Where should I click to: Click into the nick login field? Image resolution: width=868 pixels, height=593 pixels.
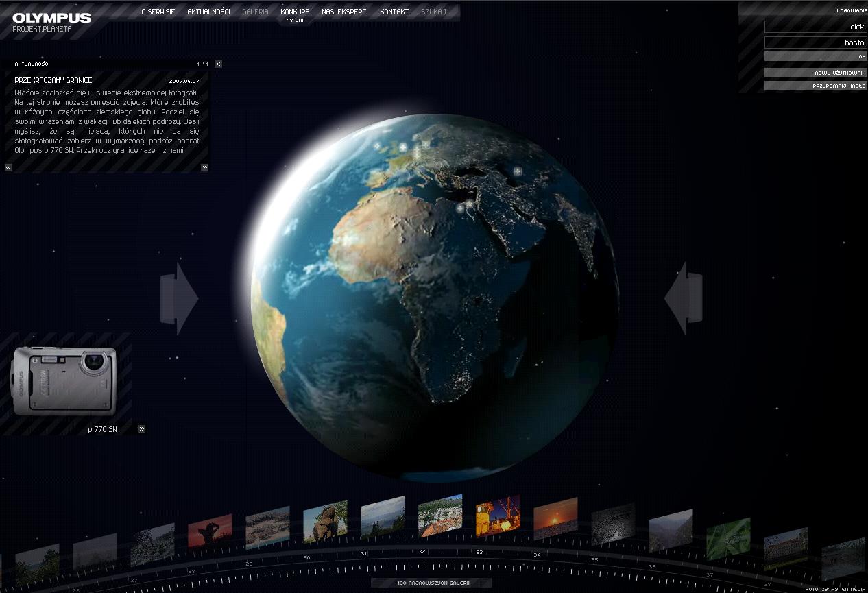pyautogui.click(x=815, y=27)
